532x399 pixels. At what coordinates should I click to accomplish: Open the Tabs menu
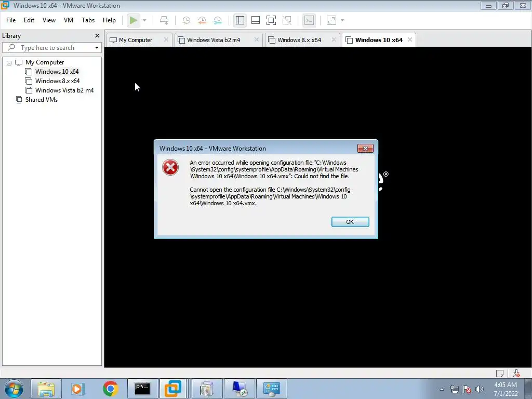[x=88, y=20]
